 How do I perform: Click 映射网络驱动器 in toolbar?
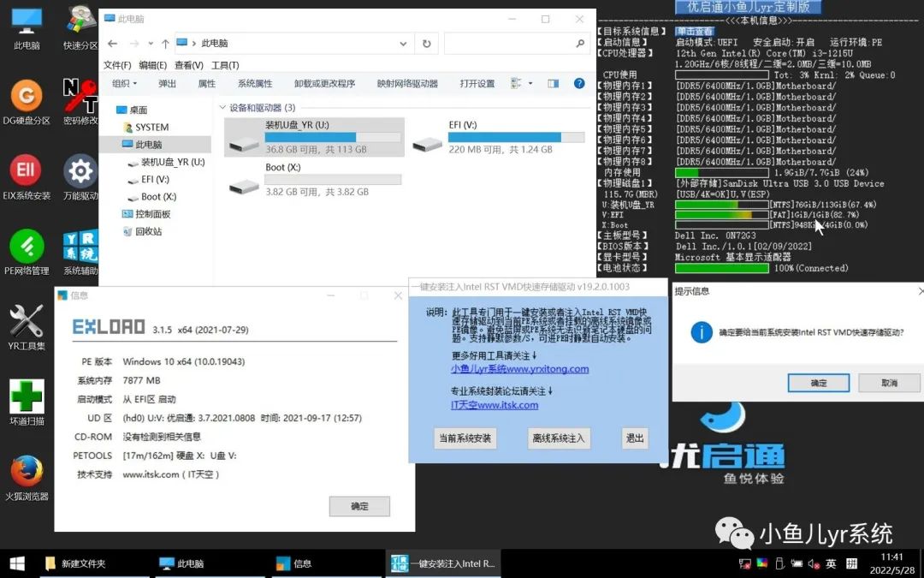point(407,84)
